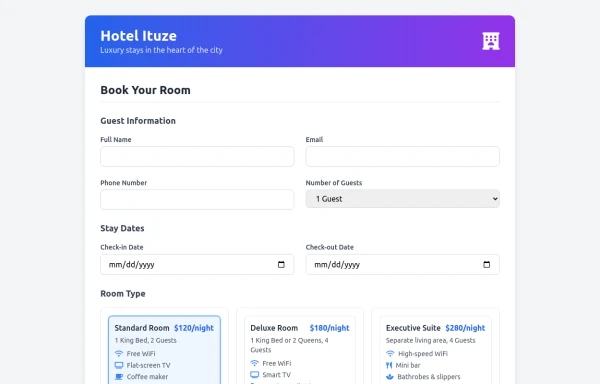Click the Coffee maker amenity text
The image size is (600, 384).
coord(147,377)
